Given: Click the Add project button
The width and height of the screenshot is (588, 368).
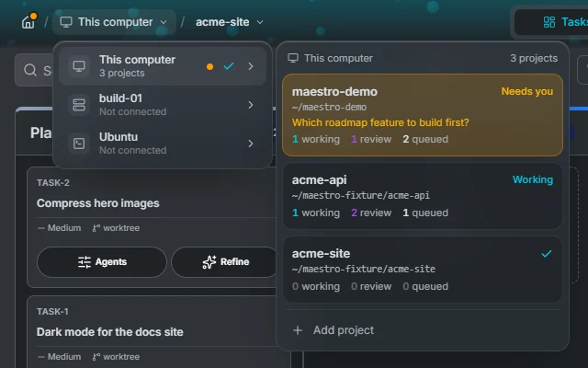Looking at the screenshot, I should click(423, 330).
